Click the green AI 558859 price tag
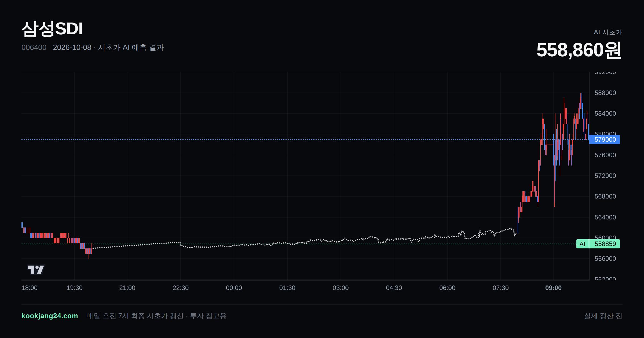Image resolution: width=644 pixels, height=338 pixels. (x=598, y=244)
